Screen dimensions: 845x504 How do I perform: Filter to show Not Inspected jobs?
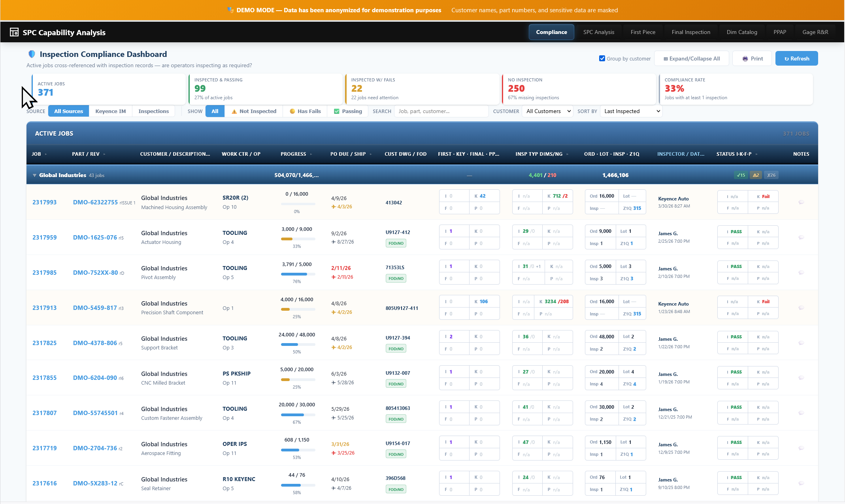(254, 111)
